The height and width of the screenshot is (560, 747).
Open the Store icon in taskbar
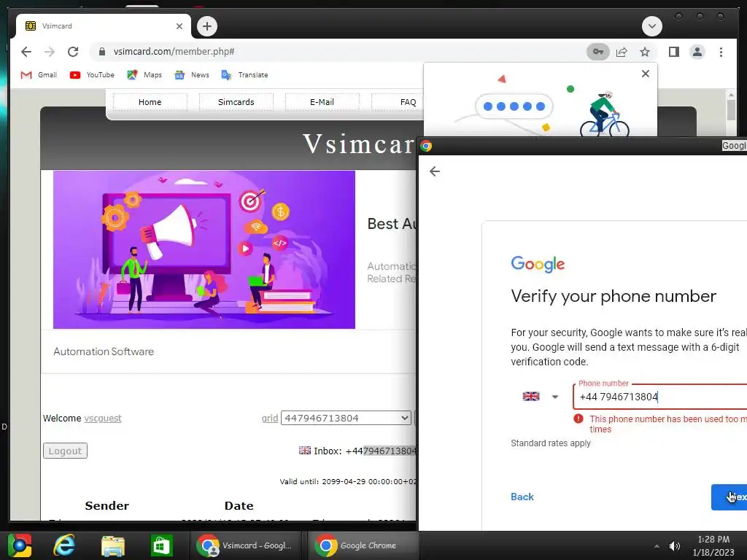tap(161, 545)
